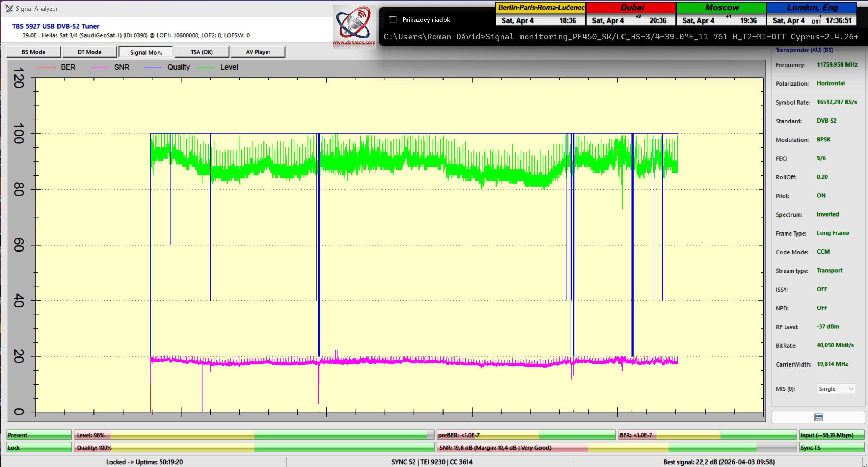Click the Lock status indicator

(x=39, y=448)
